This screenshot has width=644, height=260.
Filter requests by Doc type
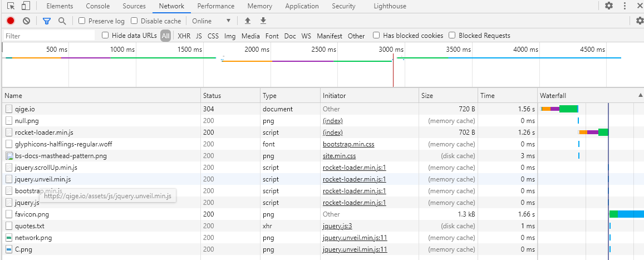[x=290, y=36]
